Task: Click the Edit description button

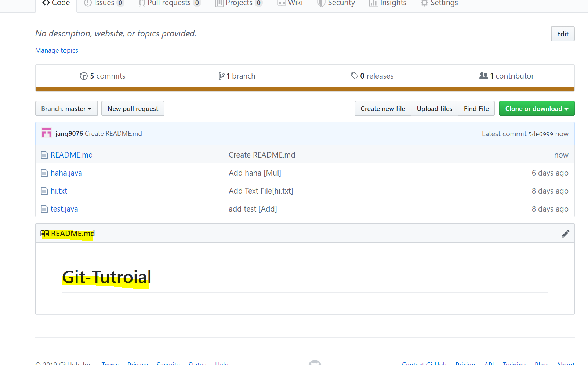Action: 563,34
